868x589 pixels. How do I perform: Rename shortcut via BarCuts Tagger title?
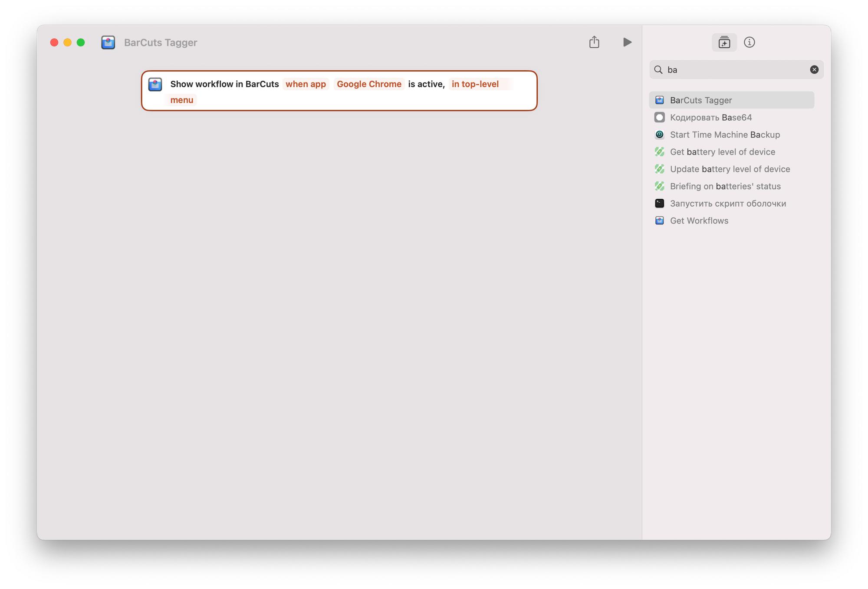click(161, 43)
